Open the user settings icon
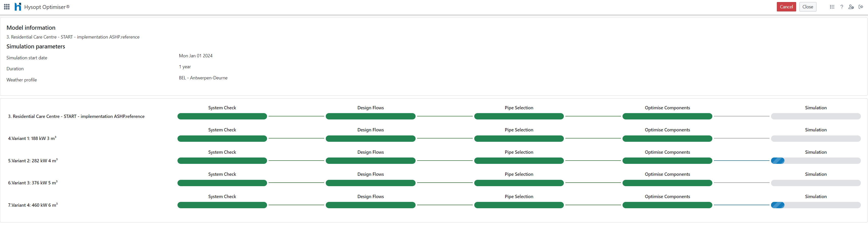This screenshot has width=868, height=227. point(851,7)
